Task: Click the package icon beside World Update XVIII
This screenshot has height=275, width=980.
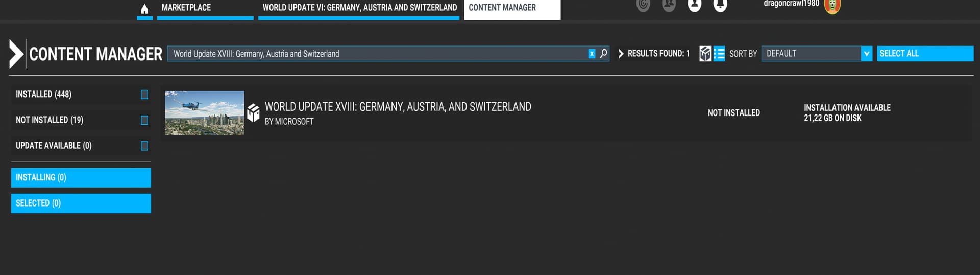Action: [253, 112]
